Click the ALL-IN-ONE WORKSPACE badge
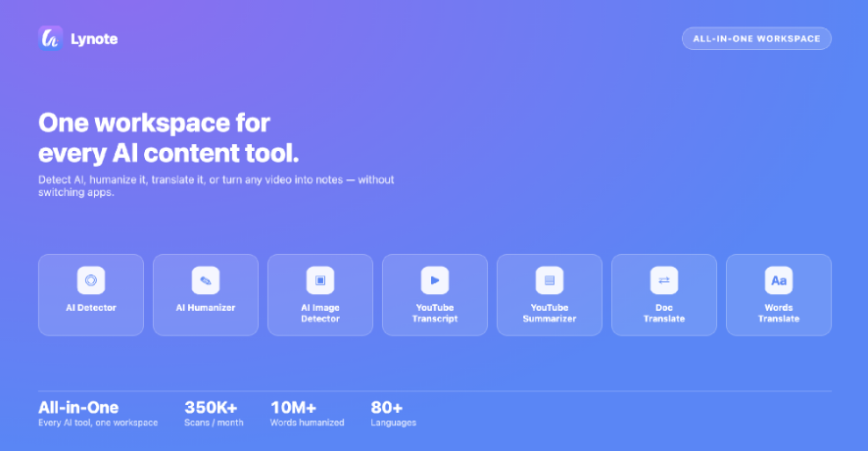Image resolution: width=868 pixels, height=451 pixels. point(756,39)
